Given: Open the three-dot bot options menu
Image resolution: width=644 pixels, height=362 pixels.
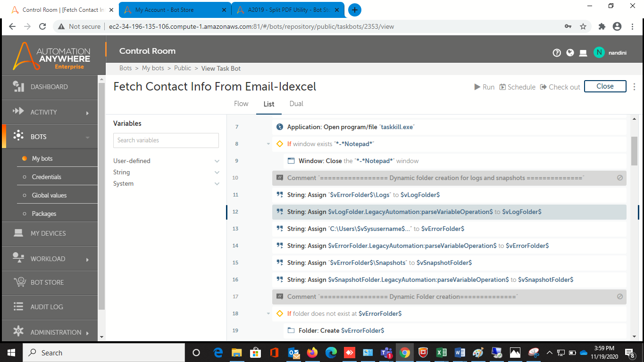Looking at the screenshot, I should pyautogui.click(x=634, y=87).
